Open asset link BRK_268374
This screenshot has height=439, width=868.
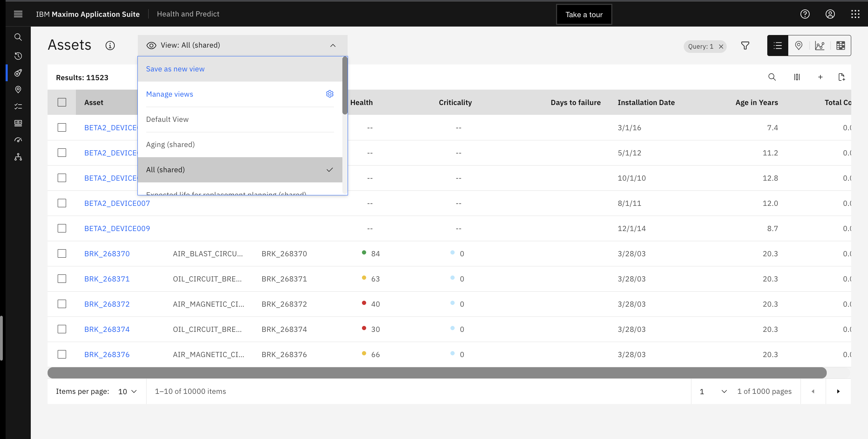pos(107,329)
